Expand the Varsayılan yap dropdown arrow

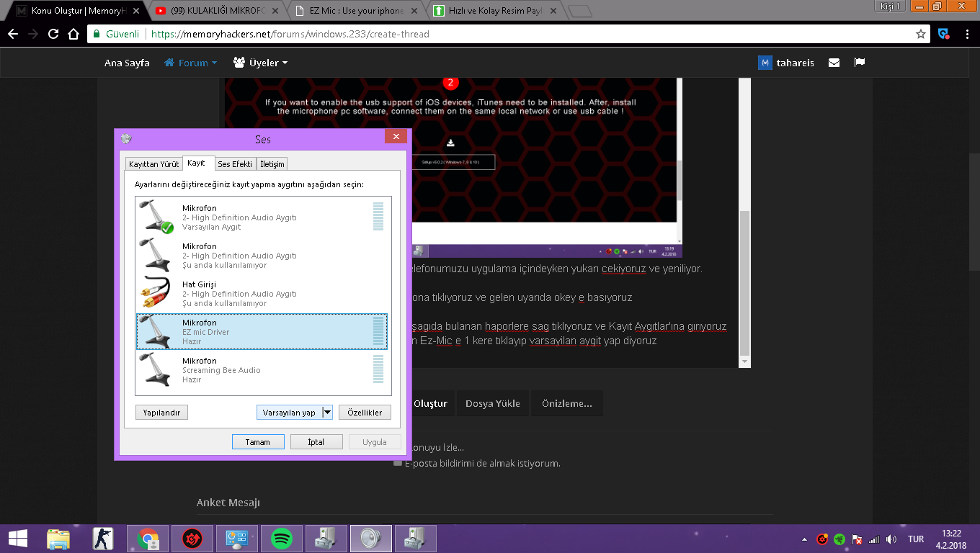click(327, 413)
